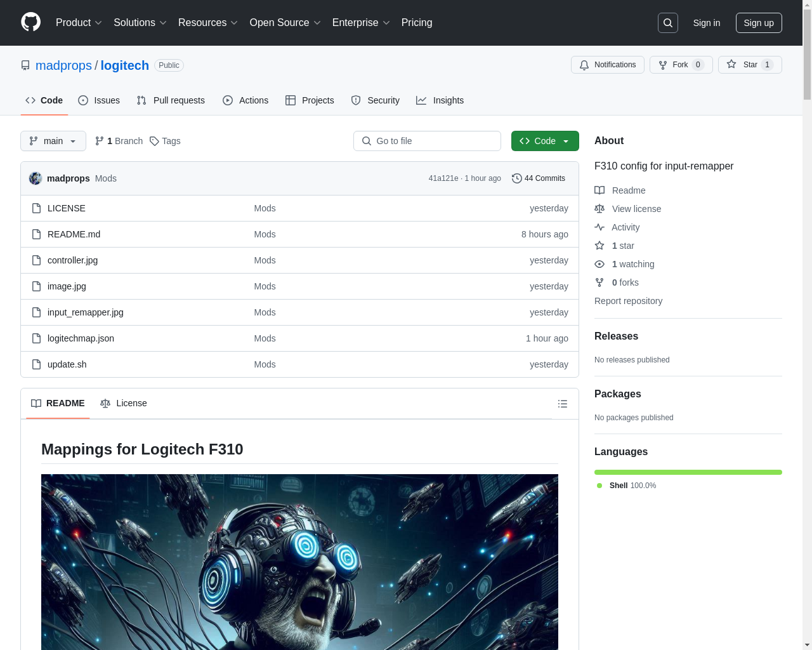Expand the Solutions menu

pyautogui.click(x=140, y=23)
